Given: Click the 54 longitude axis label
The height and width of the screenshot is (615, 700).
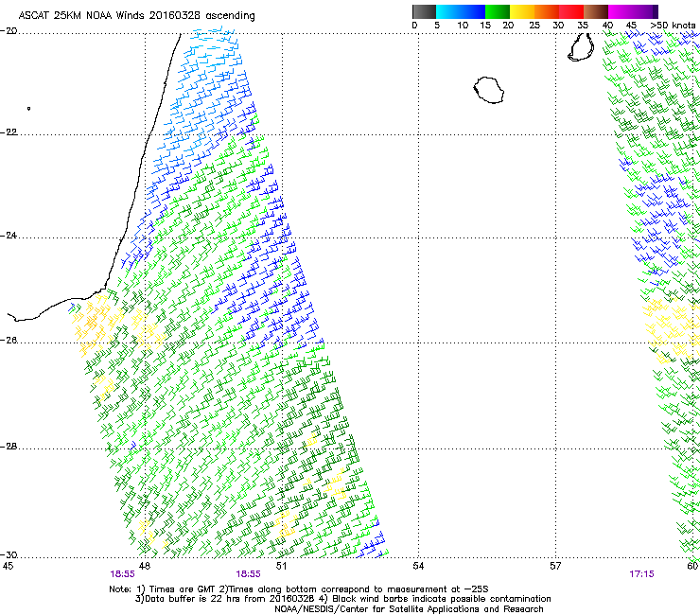Looking at the screenshot, I should coord(418,566).
